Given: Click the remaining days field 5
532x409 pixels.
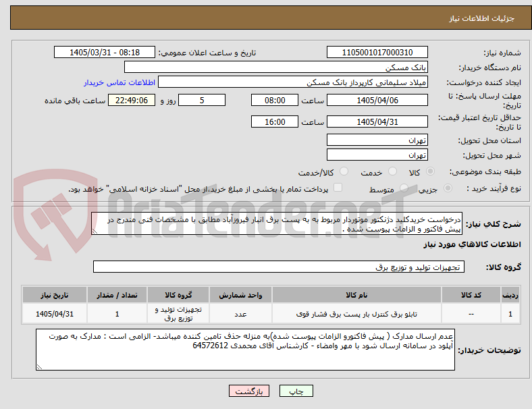Looking at the screenshot, I should point(202,100).
